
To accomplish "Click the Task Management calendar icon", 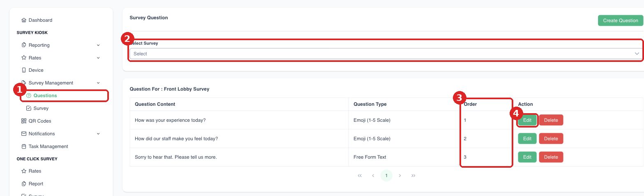I will 24,146.
